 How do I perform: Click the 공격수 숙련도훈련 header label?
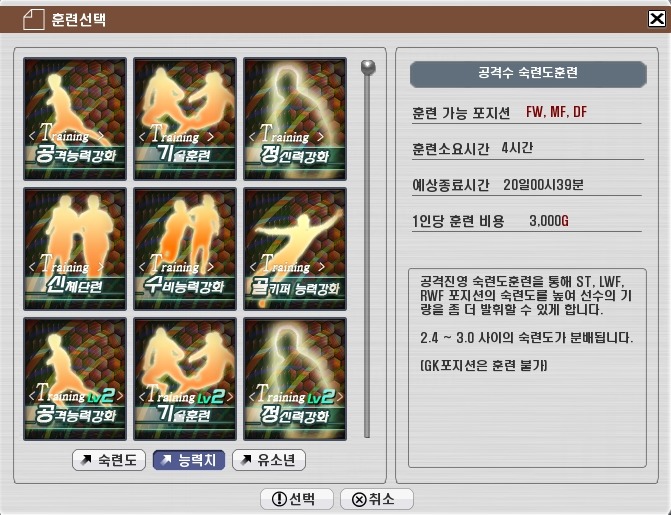click(528, 74)
